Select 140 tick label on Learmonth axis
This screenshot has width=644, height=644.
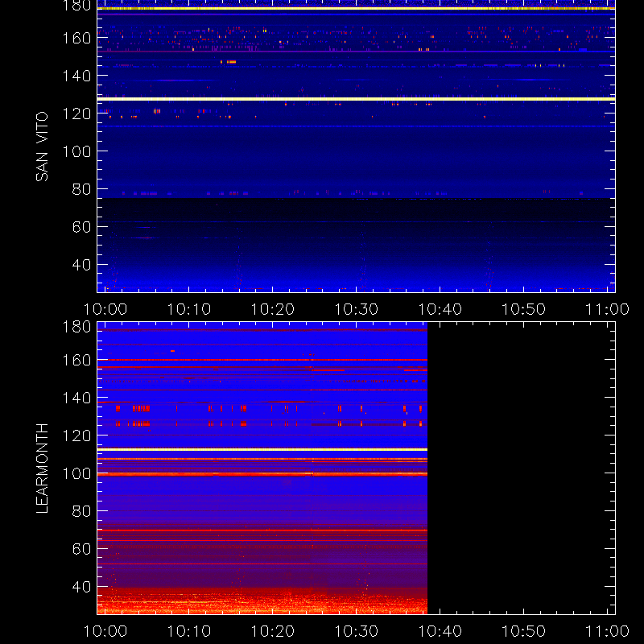click(76, 398)
